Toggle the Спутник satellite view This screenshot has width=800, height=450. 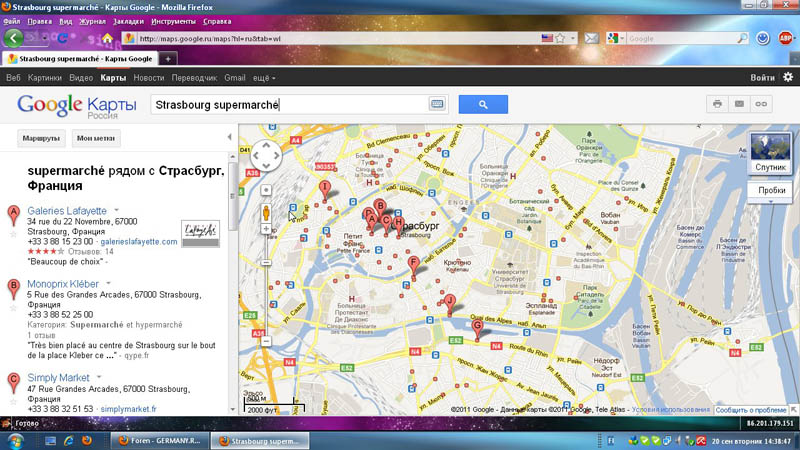(x=770, y=153)
